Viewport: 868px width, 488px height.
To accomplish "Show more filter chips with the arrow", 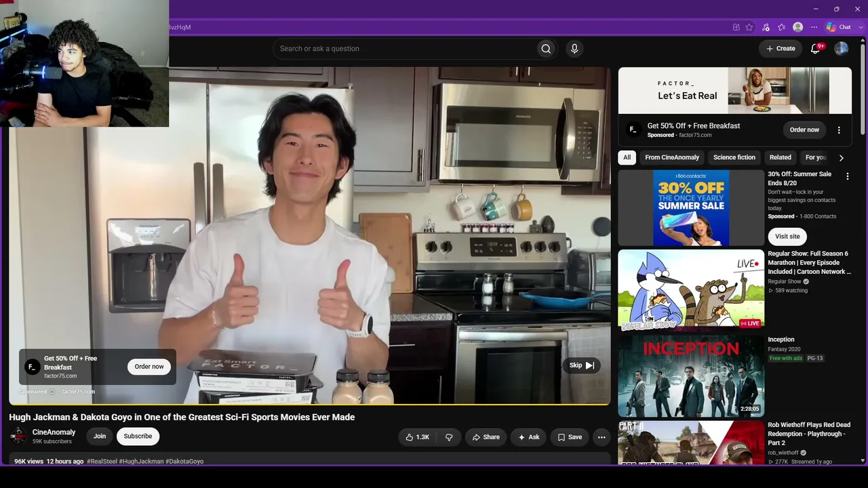I will point(841,158).
